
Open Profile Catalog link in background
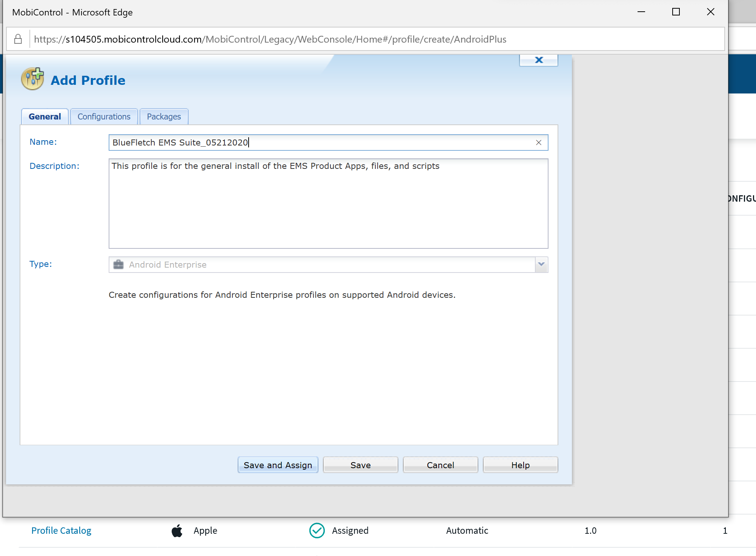(61, 531)
